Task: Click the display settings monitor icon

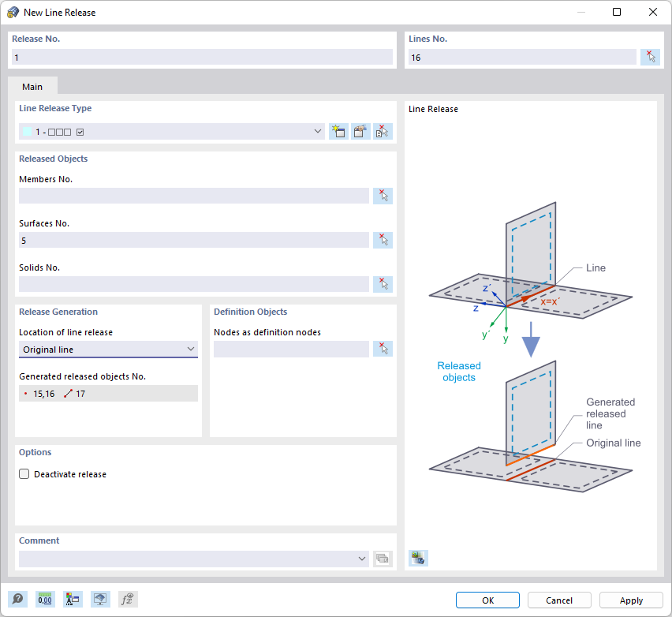Action: [100, 599]
